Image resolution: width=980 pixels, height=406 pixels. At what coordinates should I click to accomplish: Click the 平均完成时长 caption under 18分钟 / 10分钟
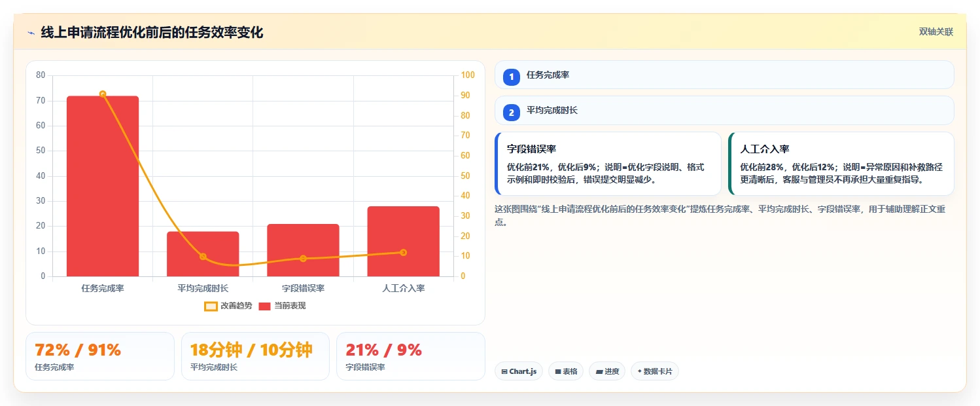(214, 367)
